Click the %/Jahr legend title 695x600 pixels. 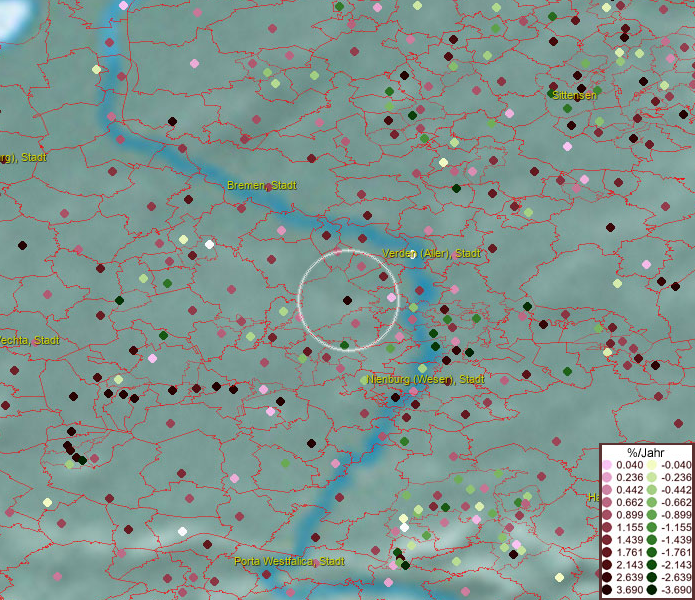click(646, 452)
